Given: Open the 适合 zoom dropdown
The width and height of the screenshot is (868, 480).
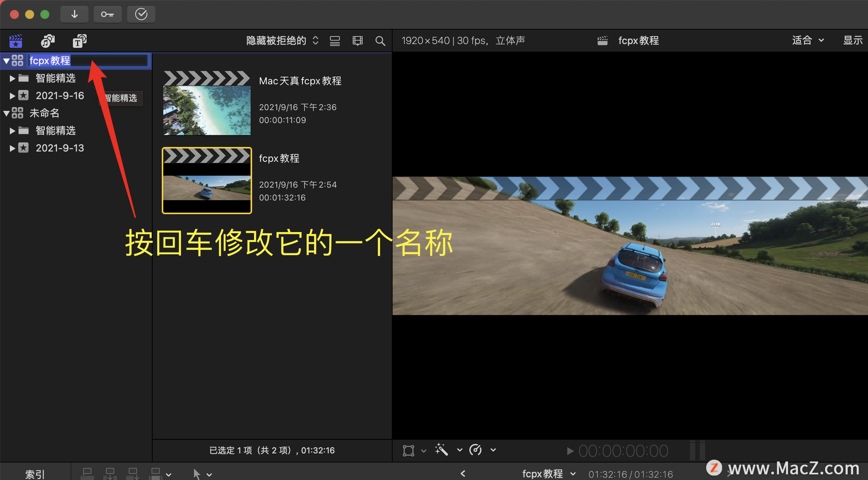Looking at the screenshot, I should pos(808,41).
